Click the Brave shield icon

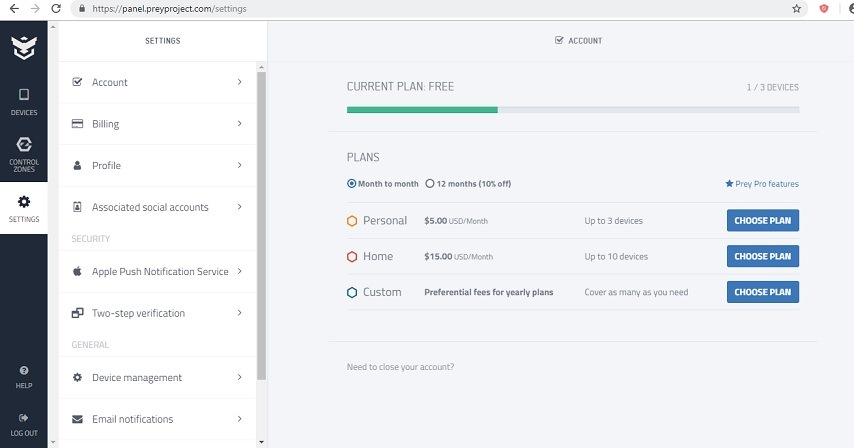pos(824,8)
